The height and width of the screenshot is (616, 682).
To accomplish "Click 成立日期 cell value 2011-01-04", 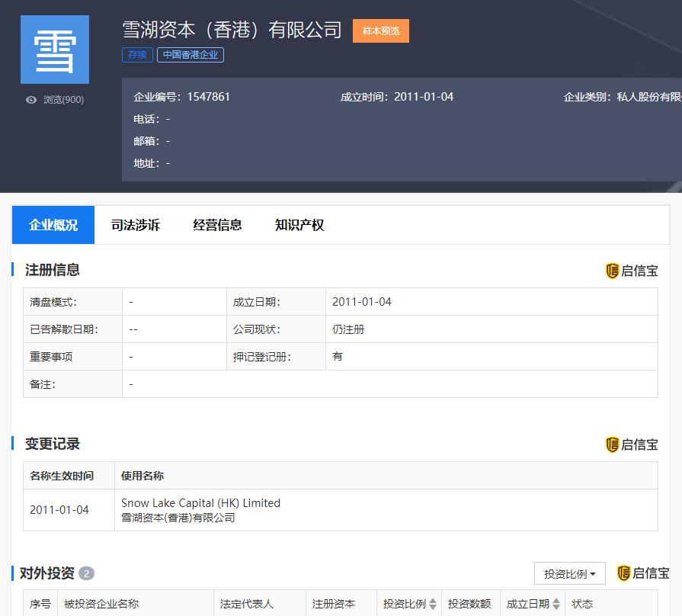I will [362, 301].
